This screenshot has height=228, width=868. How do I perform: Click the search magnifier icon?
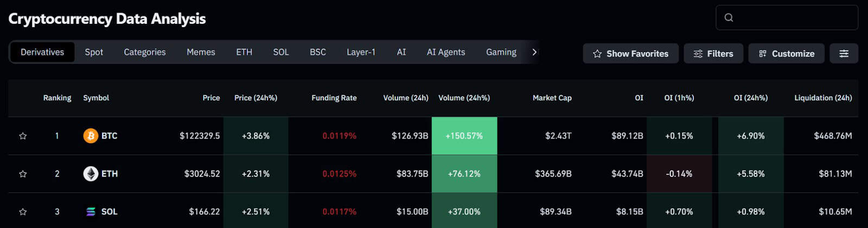(729, 17)
